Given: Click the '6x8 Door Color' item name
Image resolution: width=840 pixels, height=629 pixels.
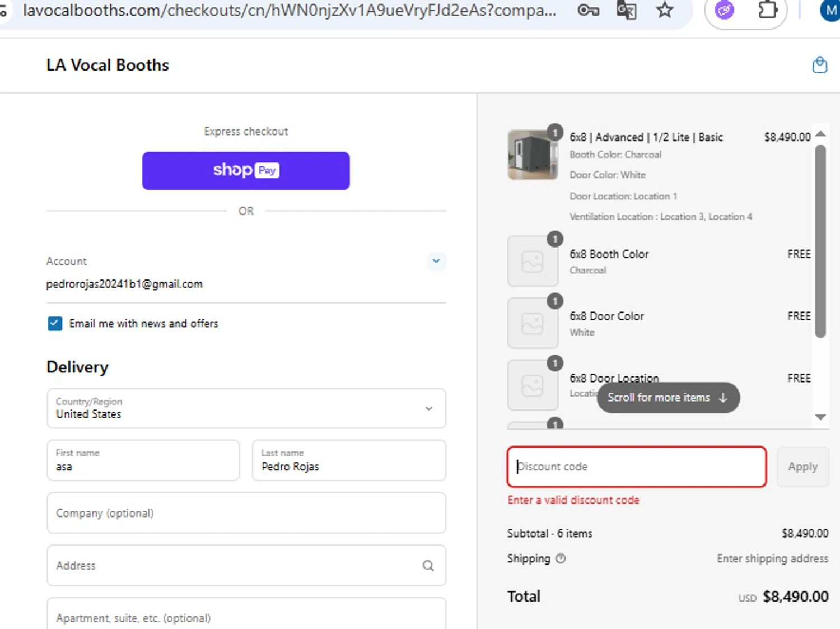Looking at the screenshot, I should [x=607, y=316].
